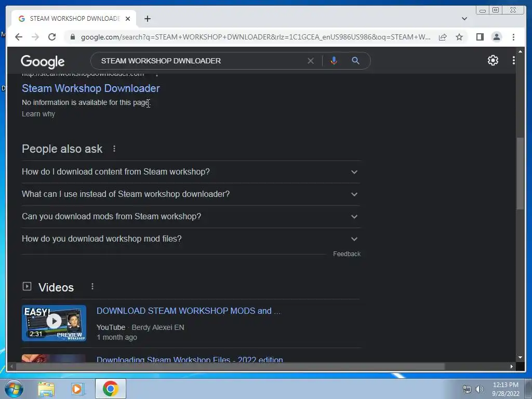
Task: Open People also ask options menu
Action: click(x=114, y=149)
